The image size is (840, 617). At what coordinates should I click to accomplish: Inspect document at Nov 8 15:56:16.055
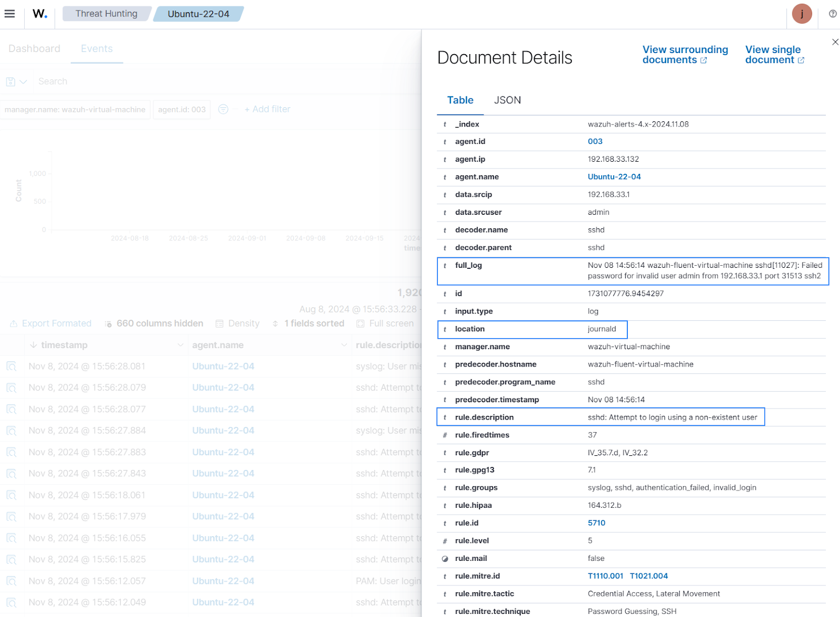click(11, 538)
